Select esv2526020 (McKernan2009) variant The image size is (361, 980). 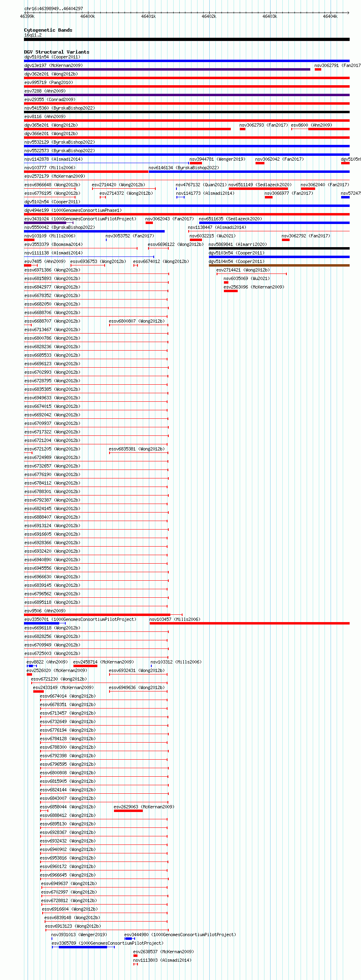coord(29,674)
